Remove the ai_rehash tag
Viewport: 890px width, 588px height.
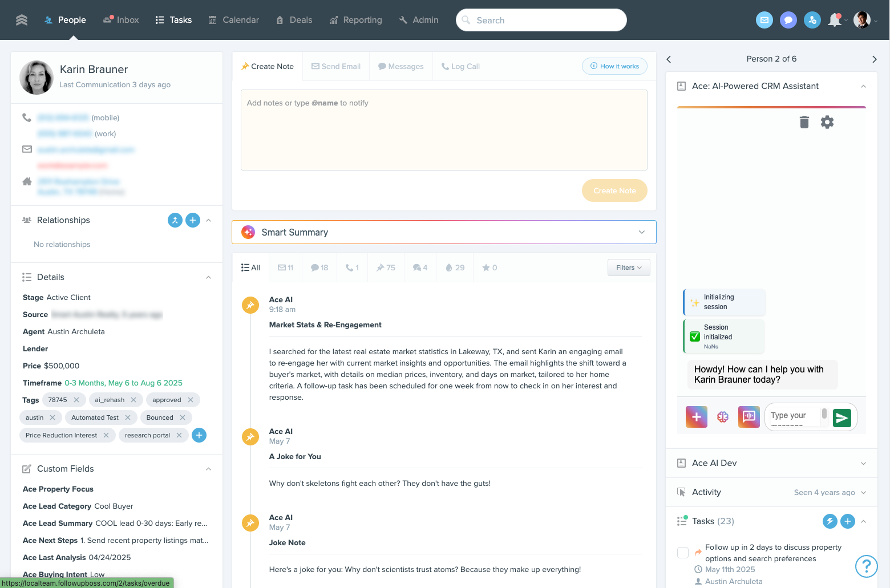pyautogui.click(x=133, y=400)
